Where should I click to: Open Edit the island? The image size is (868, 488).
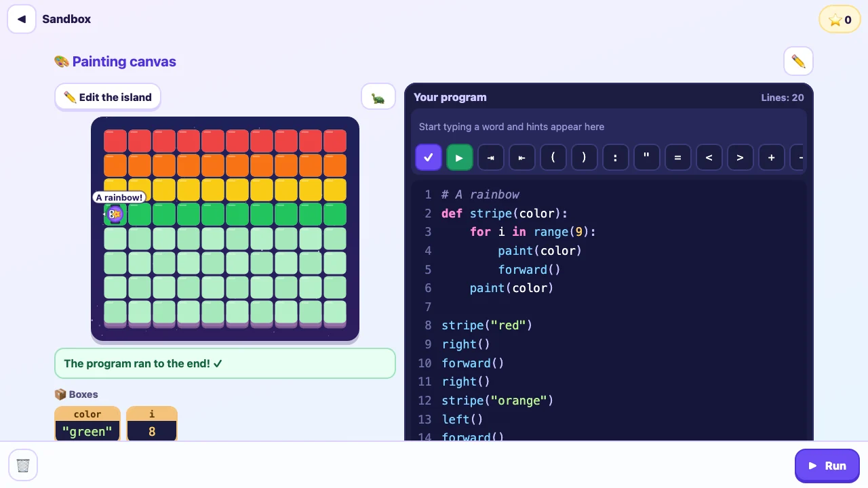point(108,97)
